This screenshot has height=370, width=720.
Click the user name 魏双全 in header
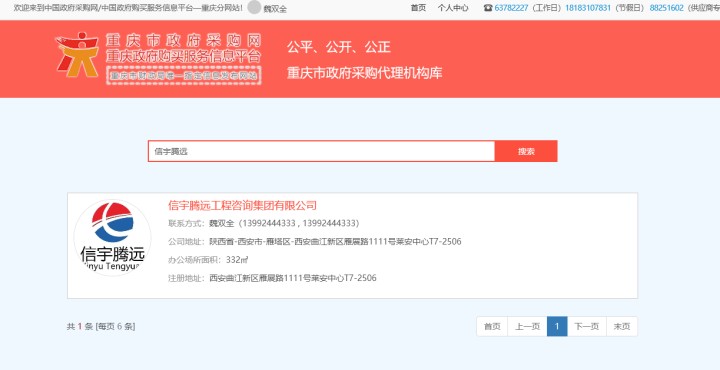275,9
